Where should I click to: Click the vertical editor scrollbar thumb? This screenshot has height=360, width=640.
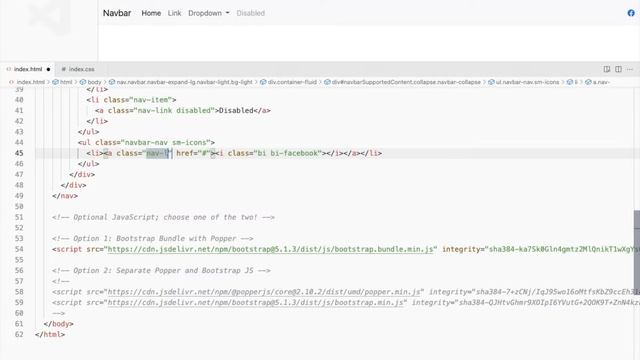(x=637, y=253)
